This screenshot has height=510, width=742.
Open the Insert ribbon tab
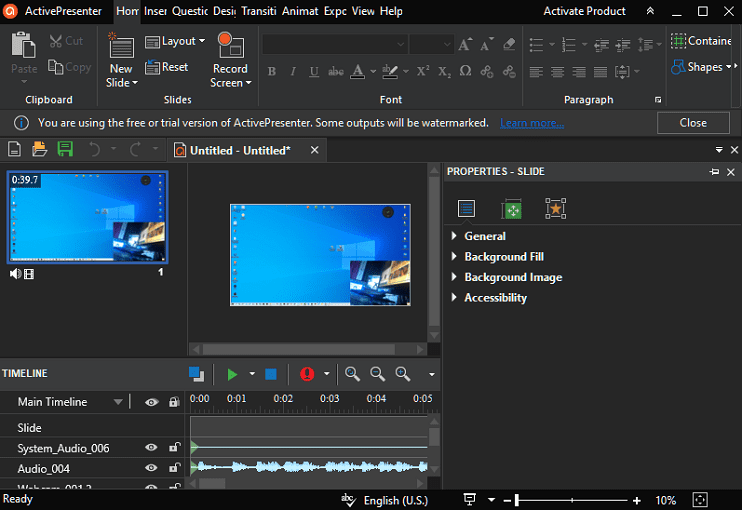pos(155,11)
